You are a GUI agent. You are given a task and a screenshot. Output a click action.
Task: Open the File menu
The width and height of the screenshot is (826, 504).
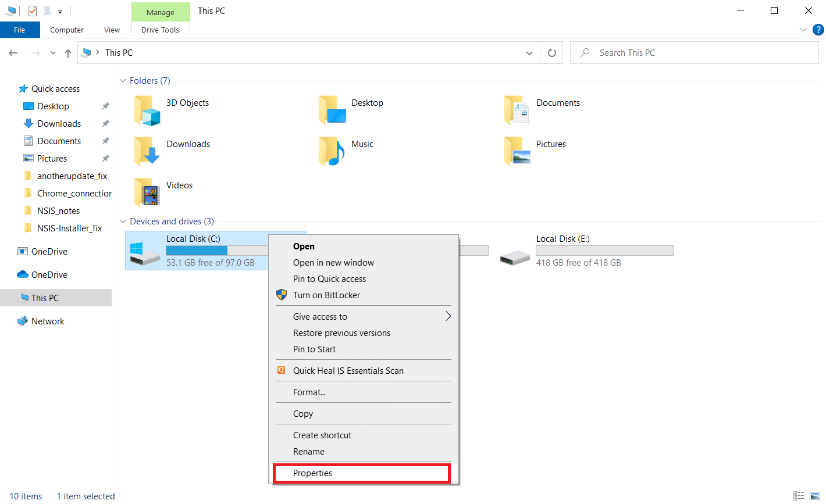coord(20,30)
